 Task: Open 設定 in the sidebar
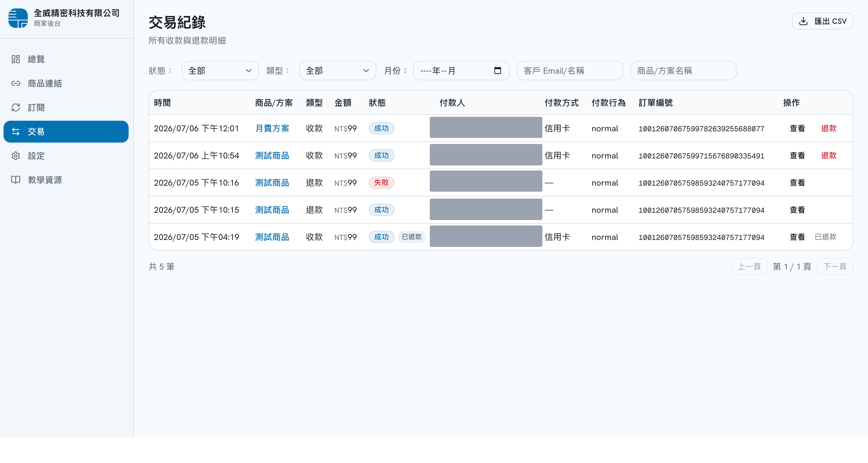(66, 156)
